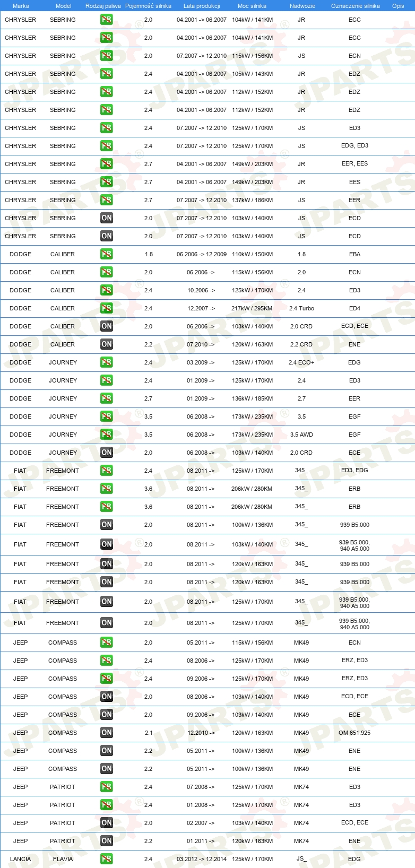Click the 07.2010 -> production date
This screenshot has width=415, height=868.
click(201, 344)
